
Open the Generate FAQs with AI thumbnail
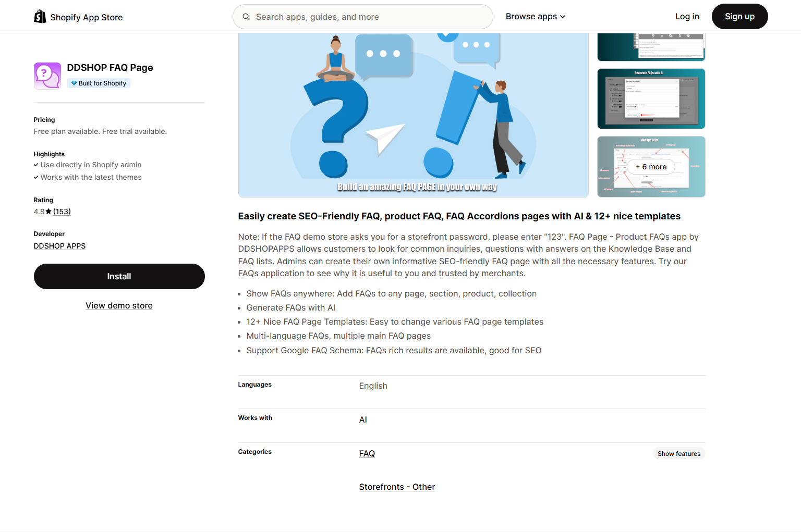(x=651, y=99)
